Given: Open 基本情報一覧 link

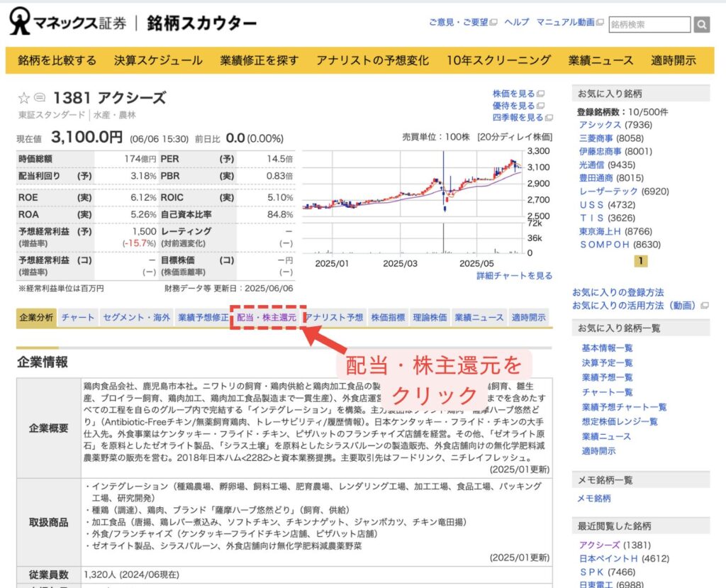Looking at the screenshot, I should 607,348.
